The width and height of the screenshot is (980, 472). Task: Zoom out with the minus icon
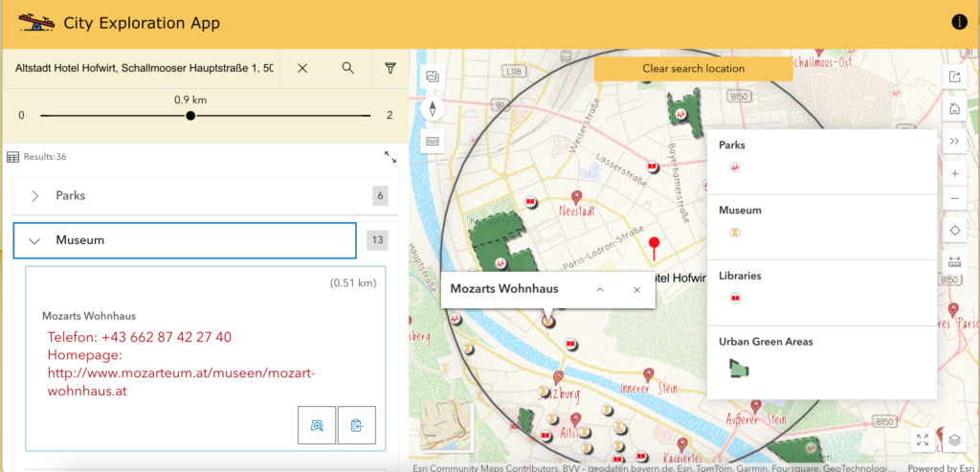[954, 199]
